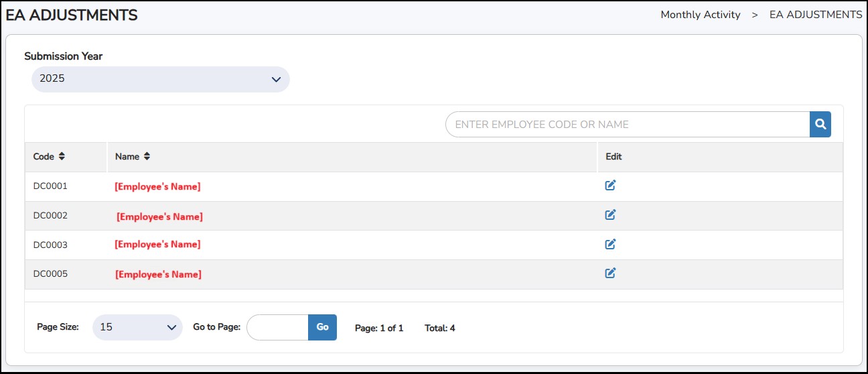868x374 pixels.
Task: Click the Go to Page input box
Action: (277, 328)
